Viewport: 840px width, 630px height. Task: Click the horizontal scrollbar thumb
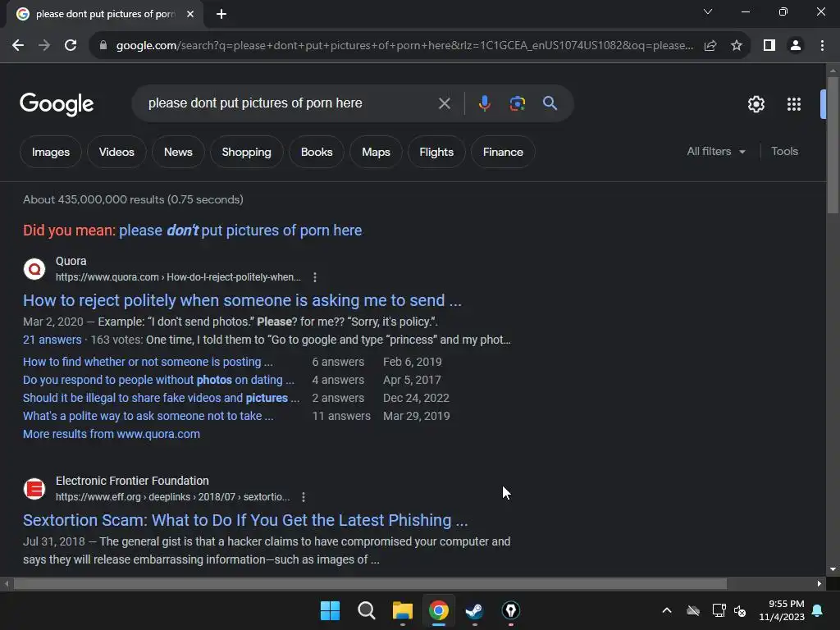370,583
